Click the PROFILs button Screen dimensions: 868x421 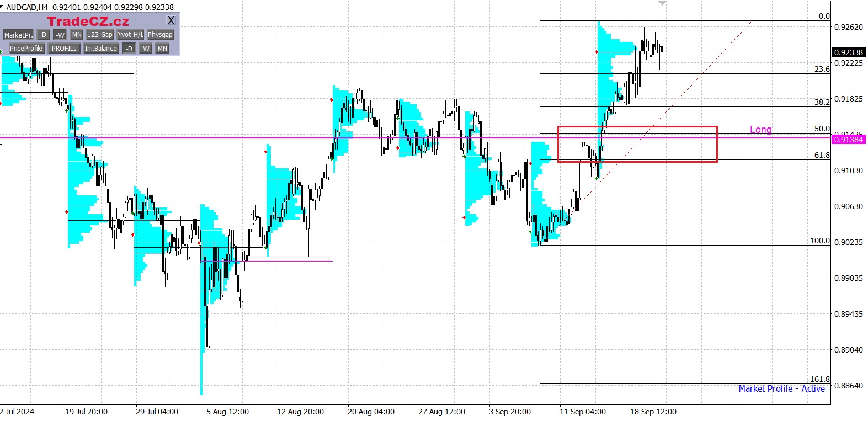[x=64, y=49]
